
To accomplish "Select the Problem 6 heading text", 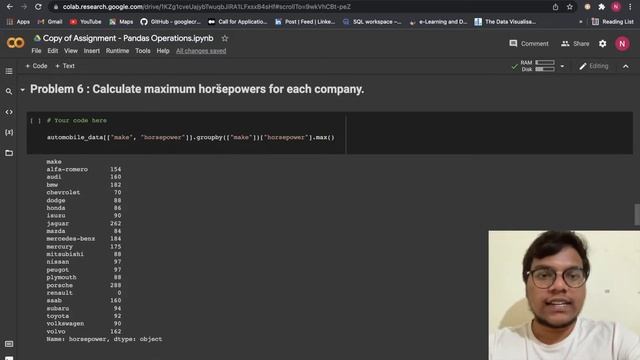I will point(197,89).
